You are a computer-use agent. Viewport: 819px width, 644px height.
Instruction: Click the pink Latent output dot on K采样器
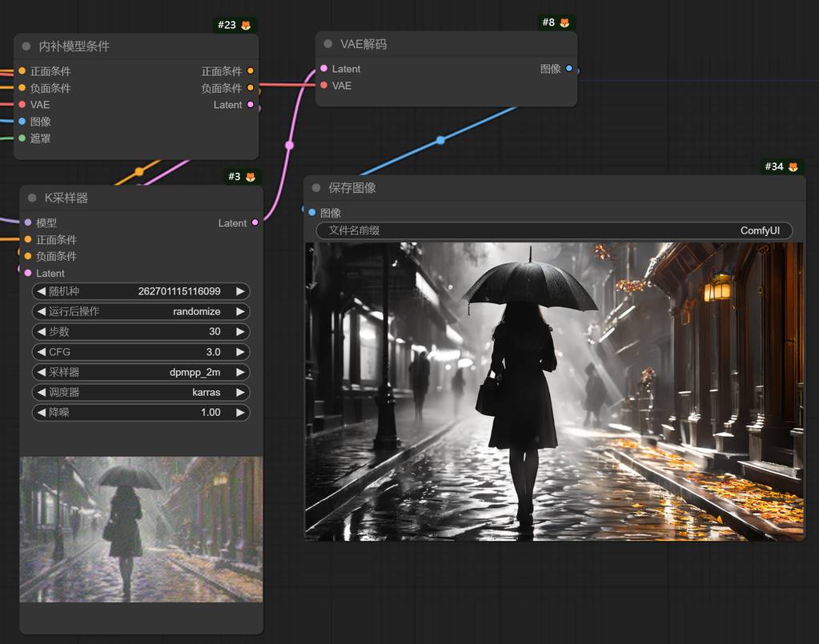[255, 222]
